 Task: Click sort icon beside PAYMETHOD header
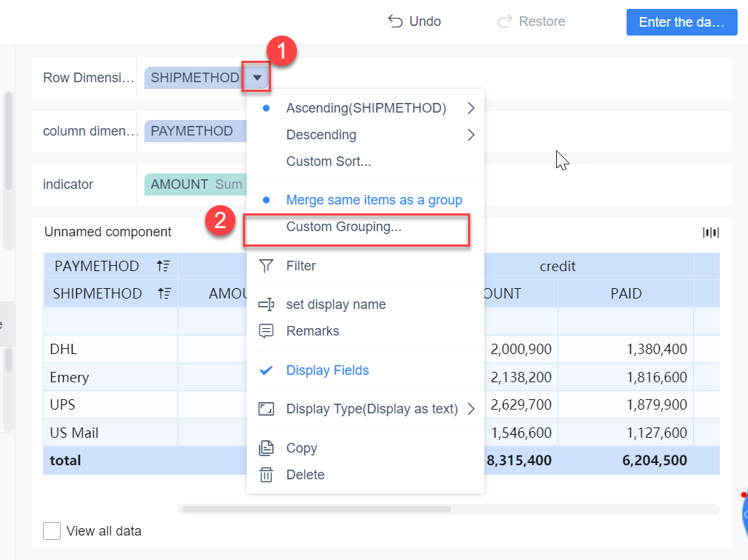pyautogui.click(x=164, y=266)
